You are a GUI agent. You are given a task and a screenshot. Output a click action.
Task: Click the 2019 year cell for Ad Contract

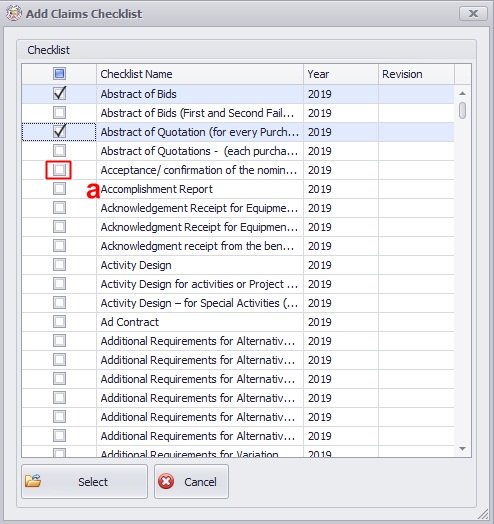pos(341,322)
